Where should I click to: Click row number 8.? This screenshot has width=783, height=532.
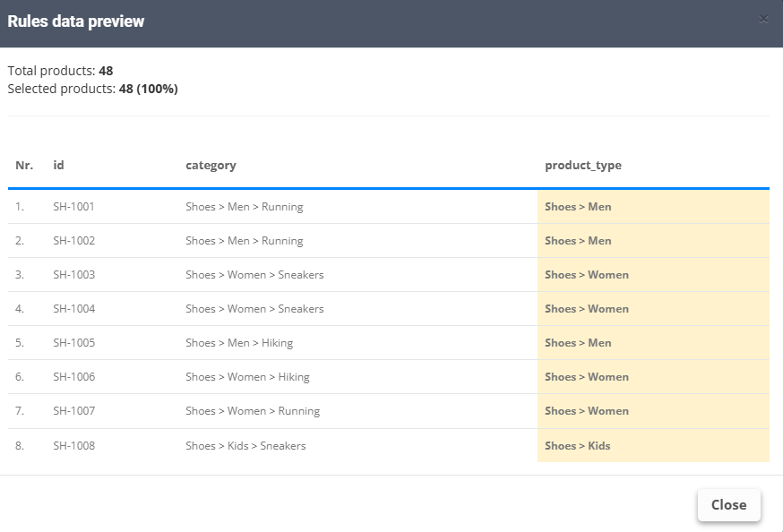20,446
